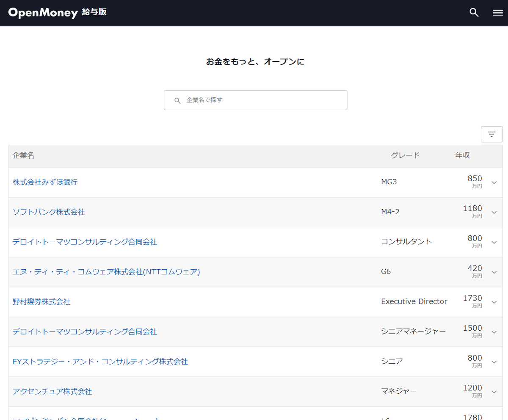Viewport: 508px width, 420px height.
Task: Focus the 企業名で探す search field
Action: pos(255,100)
